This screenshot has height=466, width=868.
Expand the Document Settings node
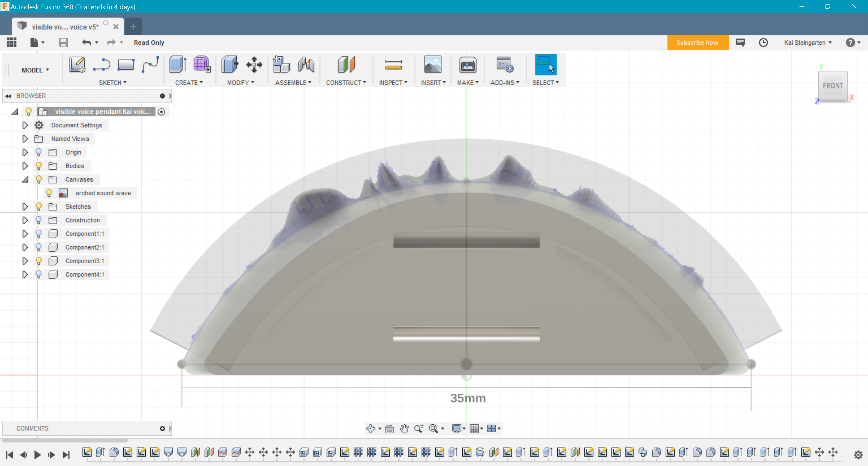(x=25, y=125)
